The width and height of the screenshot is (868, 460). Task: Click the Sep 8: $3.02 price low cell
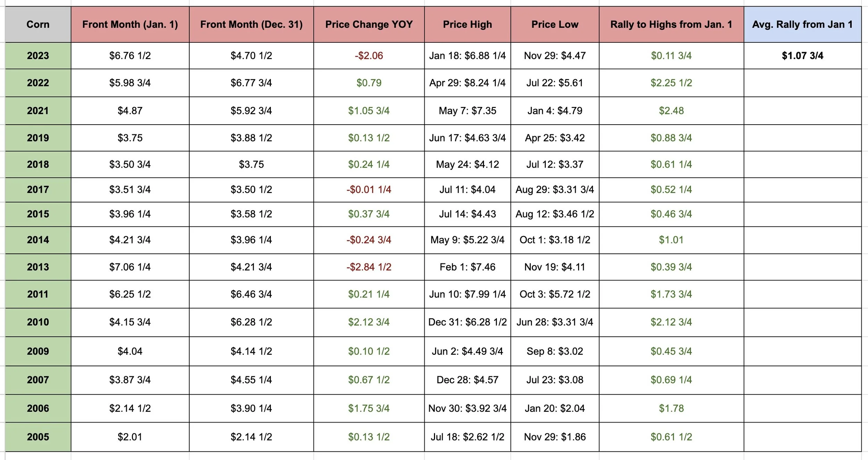pyautogui.click(x=555, y=351)
